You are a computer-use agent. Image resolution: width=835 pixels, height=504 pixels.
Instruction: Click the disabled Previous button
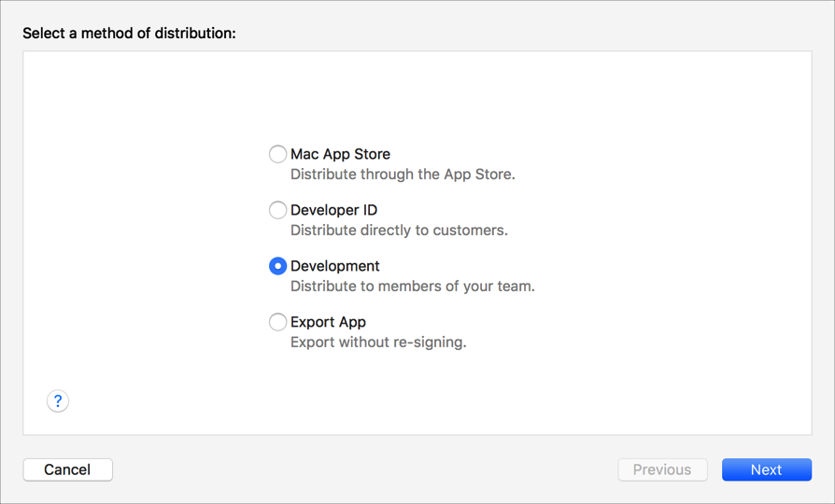(x=662, y=469)
